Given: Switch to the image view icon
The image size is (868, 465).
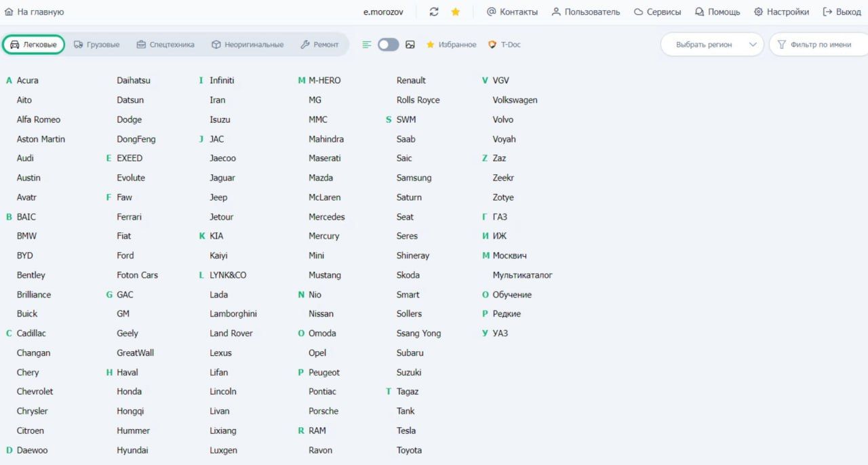Looking at the screenshot, I should coord(410,45).
